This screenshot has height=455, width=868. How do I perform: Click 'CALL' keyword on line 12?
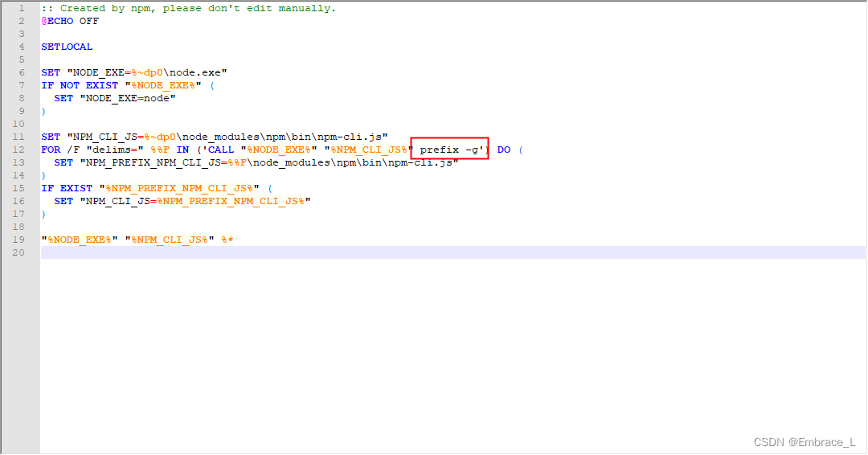221,150
